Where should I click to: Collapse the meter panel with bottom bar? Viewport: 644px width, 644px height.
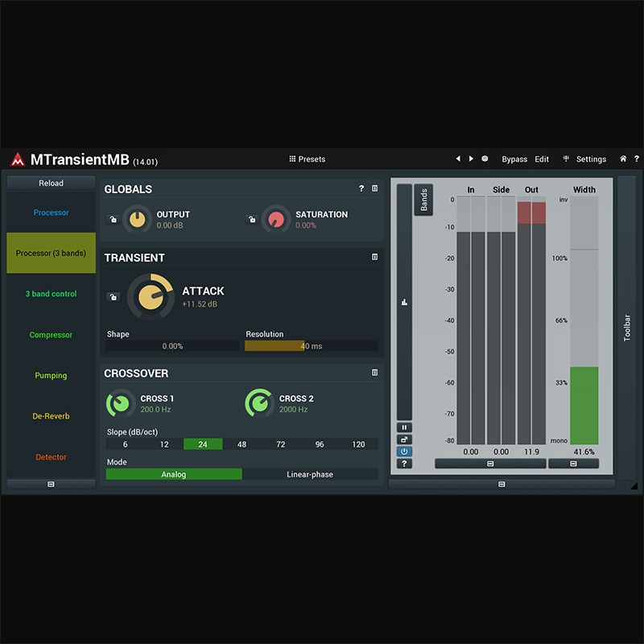coord(502,485)
